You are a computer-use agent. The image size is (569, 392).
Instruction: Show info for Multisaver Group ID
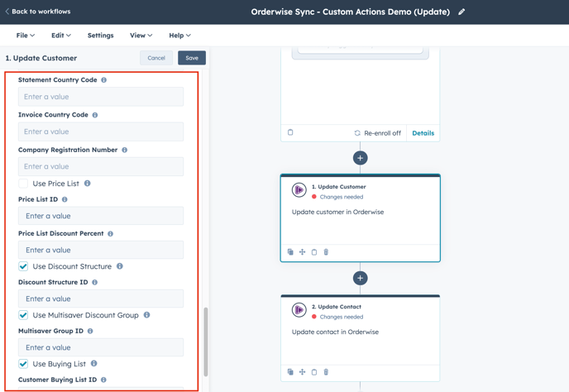90,331
